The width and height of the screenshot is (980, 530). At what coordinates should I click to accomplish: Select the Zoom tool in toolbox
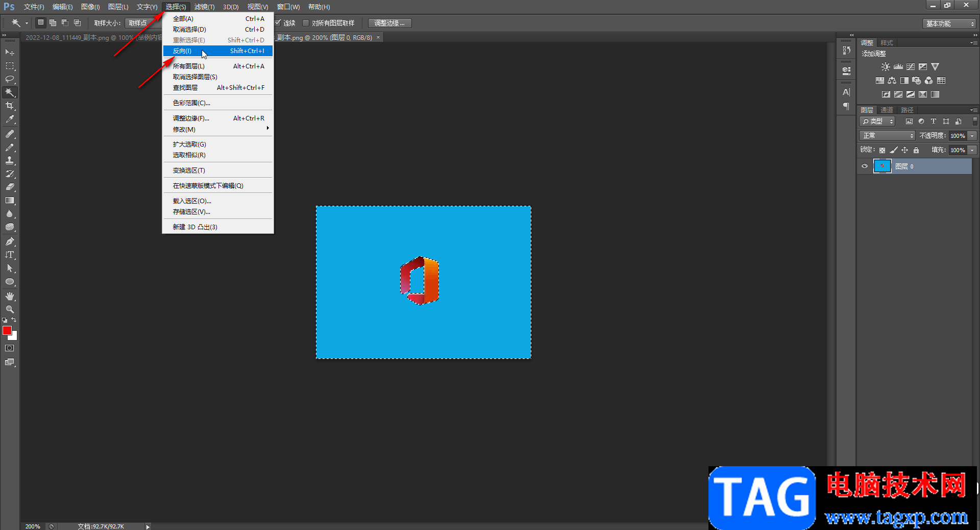[10, 309]
